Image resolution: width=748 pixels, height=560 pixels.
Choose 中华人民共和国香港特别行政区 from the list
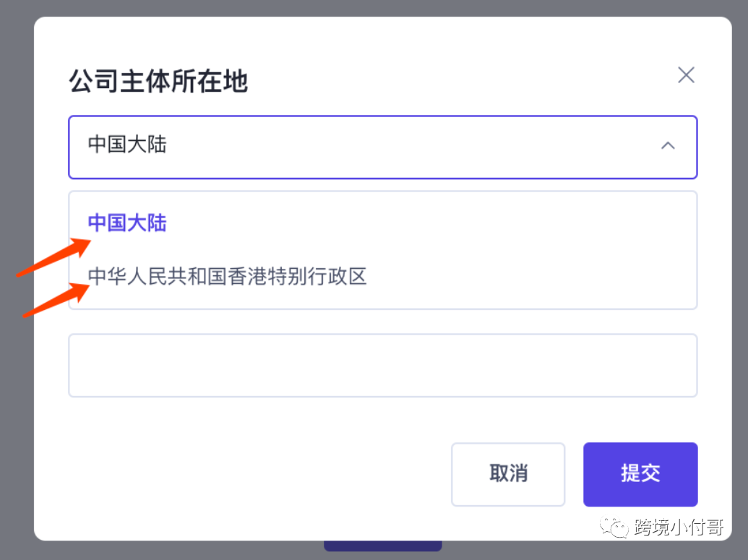tap(227, 276)
